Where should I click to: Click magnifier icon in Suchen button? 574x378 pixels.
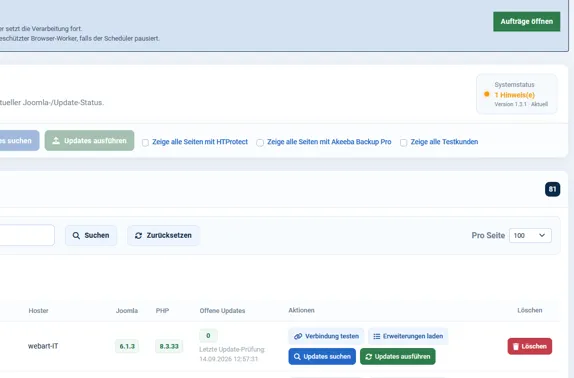coord(76,236)
